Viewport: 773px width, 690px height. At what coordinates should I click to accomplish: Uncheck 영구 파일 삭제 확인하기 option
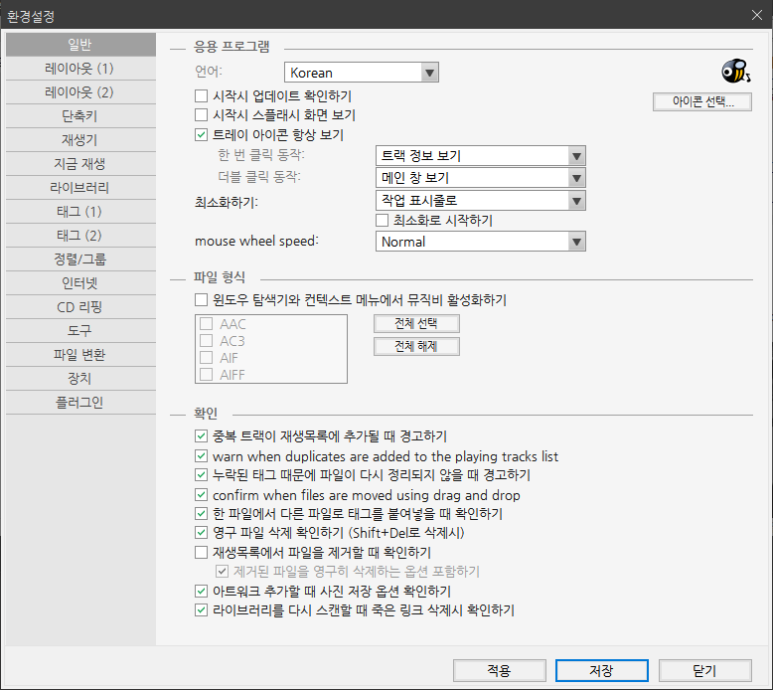coord(201,532)
